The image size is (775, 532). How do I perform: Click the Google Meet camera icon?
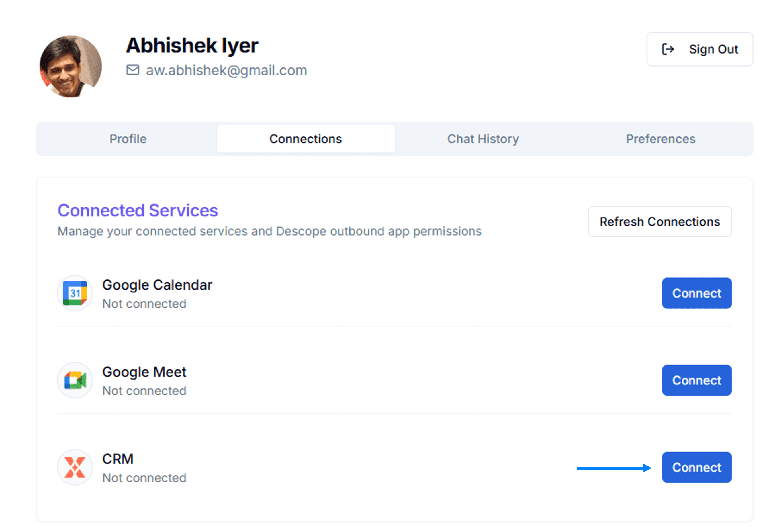coord(75,380)
